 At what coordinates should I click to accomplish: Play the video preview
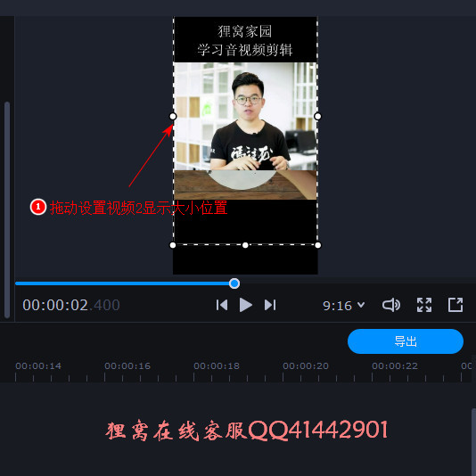pyautogui.click(x=245, y=305)
